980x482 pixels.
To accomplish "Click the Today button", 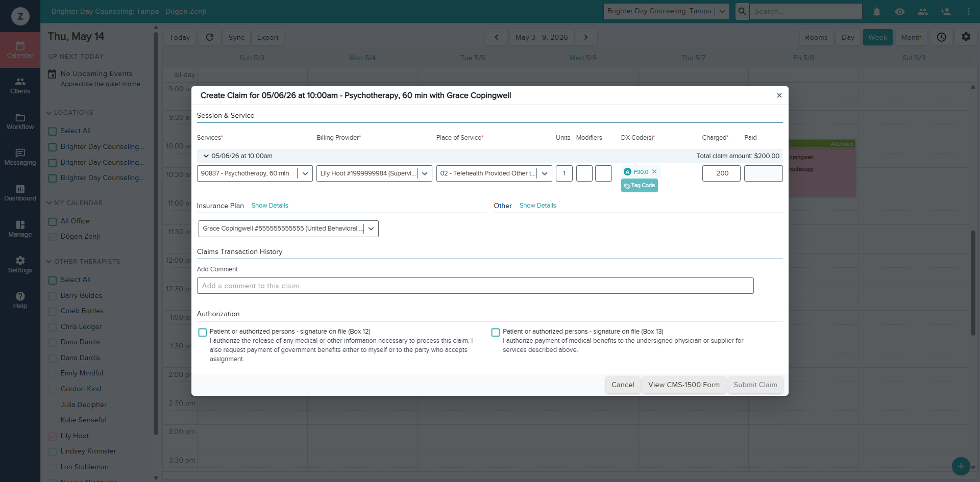I will pos(180,37).
